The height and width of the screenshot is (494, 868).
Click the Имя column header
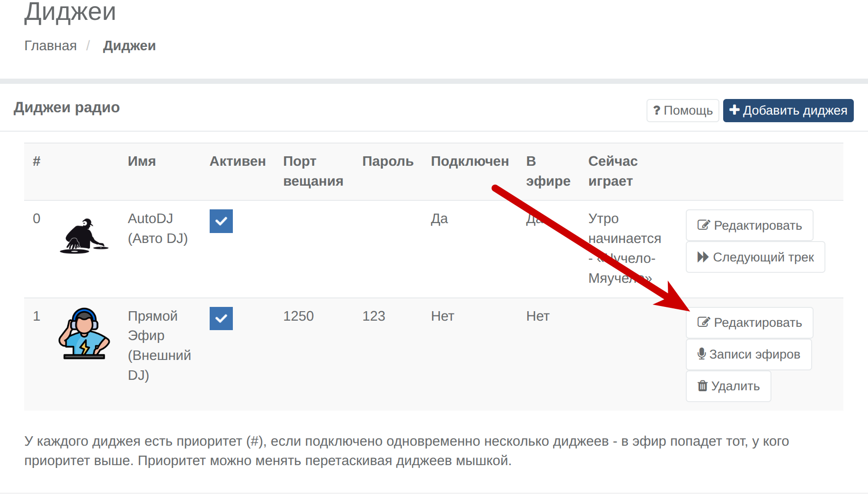[x=142, y=161]
